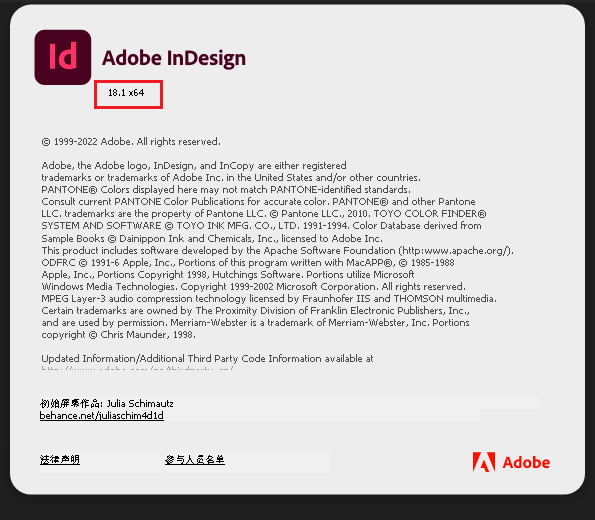
Task: Click the "Adobe InDesign" title heading
Action: (174, 58)
